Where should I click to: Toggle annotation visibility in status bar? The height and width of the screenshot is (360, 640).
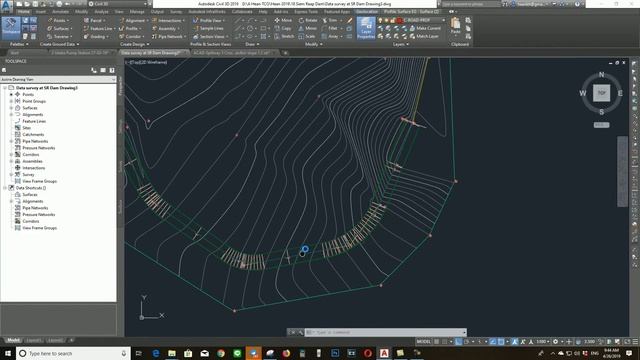point(515,342)
